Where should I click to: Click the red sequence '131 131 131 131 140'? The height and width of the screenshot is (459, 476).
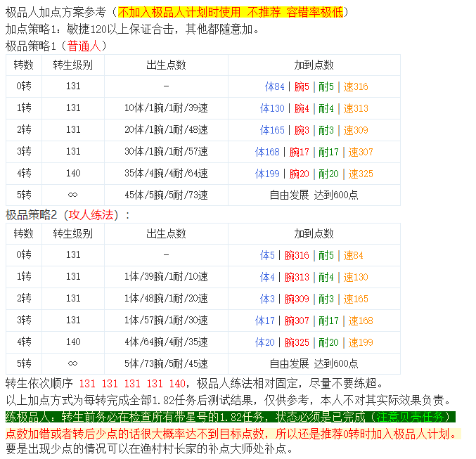[132, 384]
